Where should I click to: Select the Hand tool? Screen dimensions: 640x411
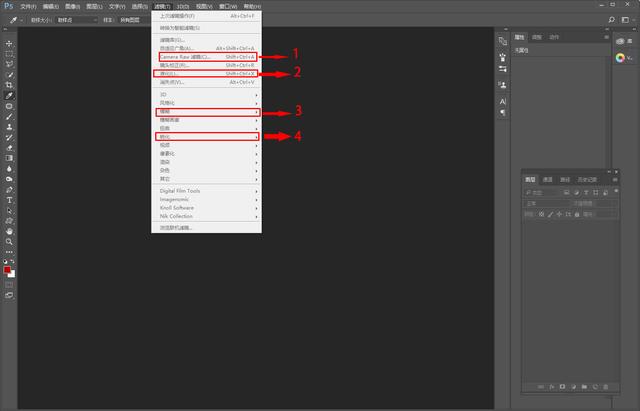[9, 231]
